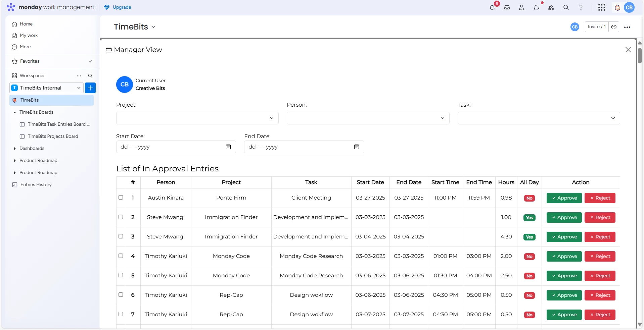This screenshot has height=330, width=644.
Task: Click the monday logo icon
Action: pos(11,7)
